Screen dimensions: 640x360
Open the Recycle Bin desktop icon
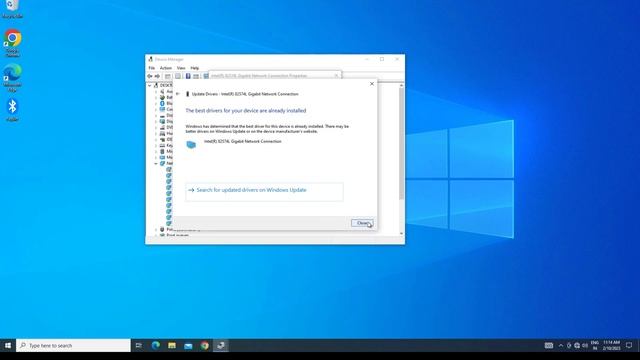click(x=12, y=9)
